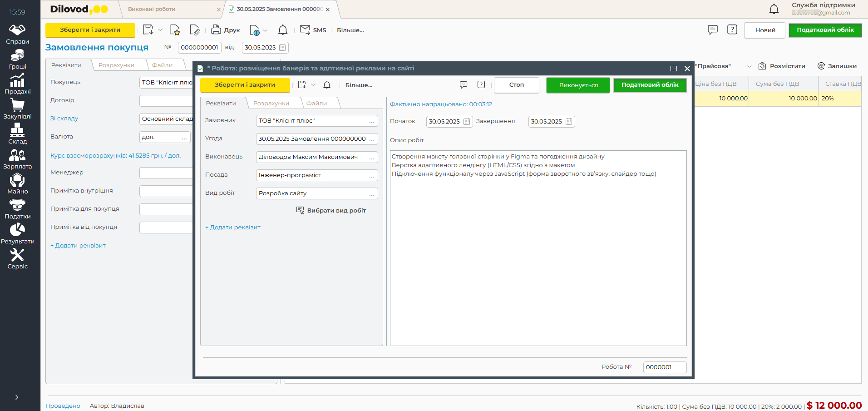Viewport: 868px width, 411px height.
Task: Open the Продажі section in sidebar
Action: [x=17, y=84]
